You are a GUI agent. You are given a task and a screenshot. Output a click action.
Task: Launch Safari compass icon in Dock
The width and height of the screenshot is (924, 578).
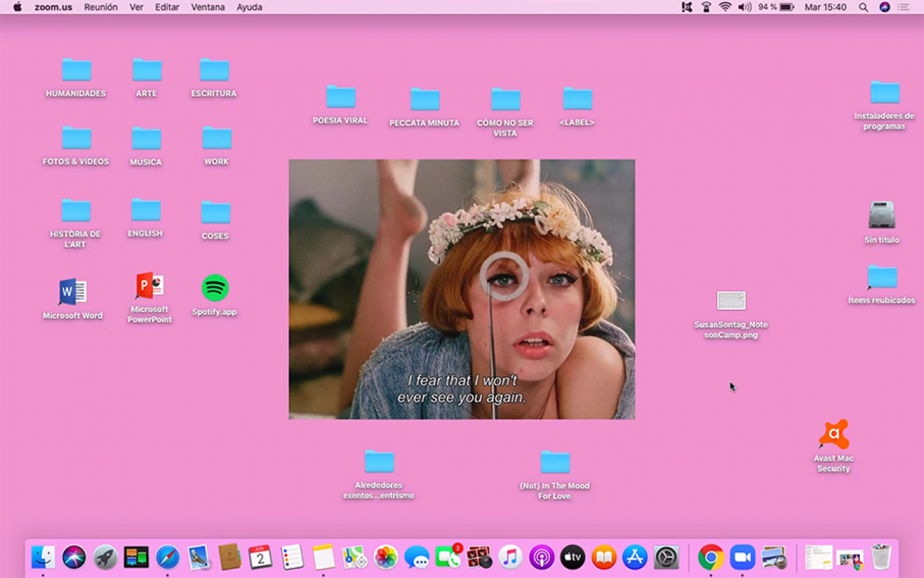pyautogui.click(x=168, y=557)
